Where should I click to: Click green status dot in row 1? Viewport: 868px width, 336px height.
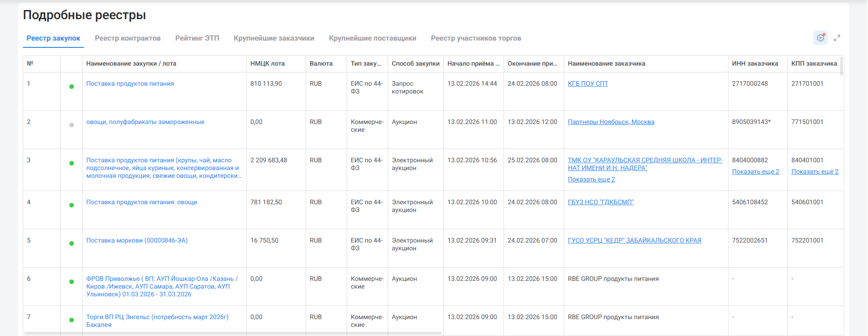[72, 87]
